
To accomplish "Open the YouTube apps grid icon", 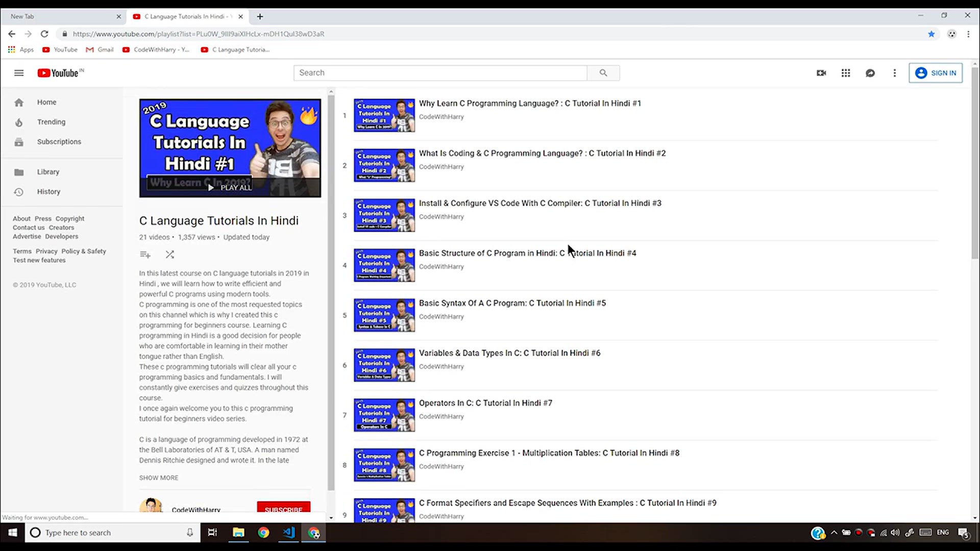I will point(846,73).
